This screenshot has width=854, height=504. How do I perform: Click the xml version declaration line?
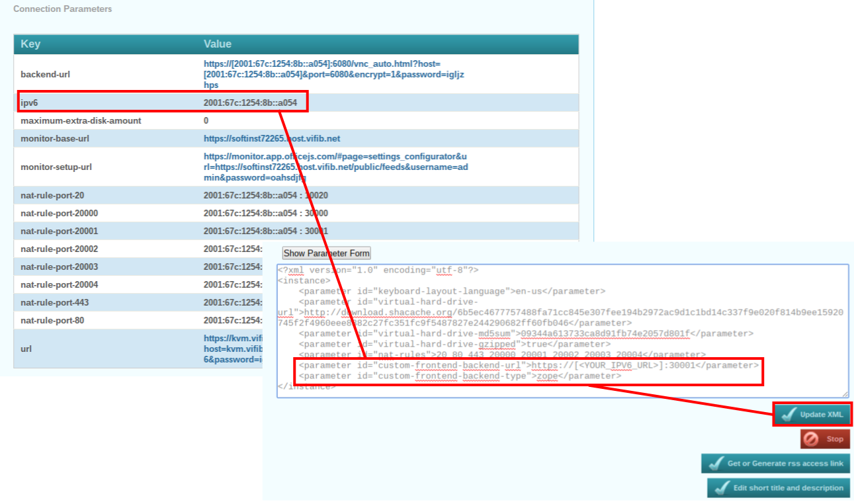pyautogui.click(x=378, y=270)
